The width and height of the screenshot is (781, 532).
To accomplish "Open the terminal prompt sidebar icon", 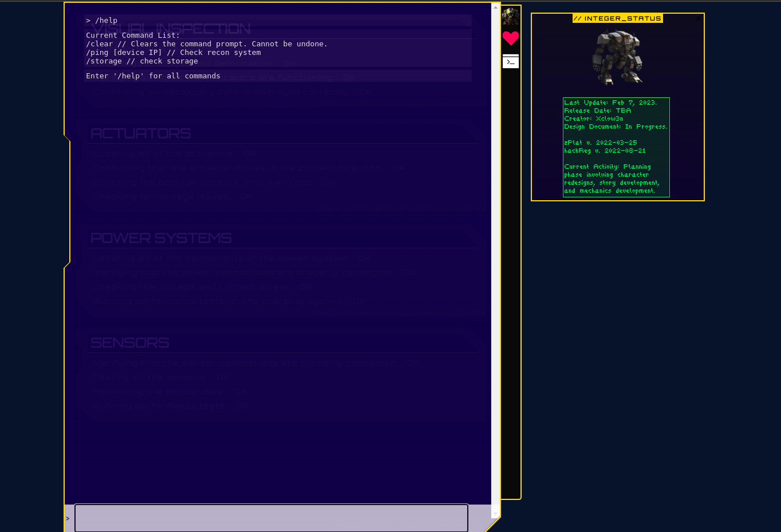I will pos(511,61).
